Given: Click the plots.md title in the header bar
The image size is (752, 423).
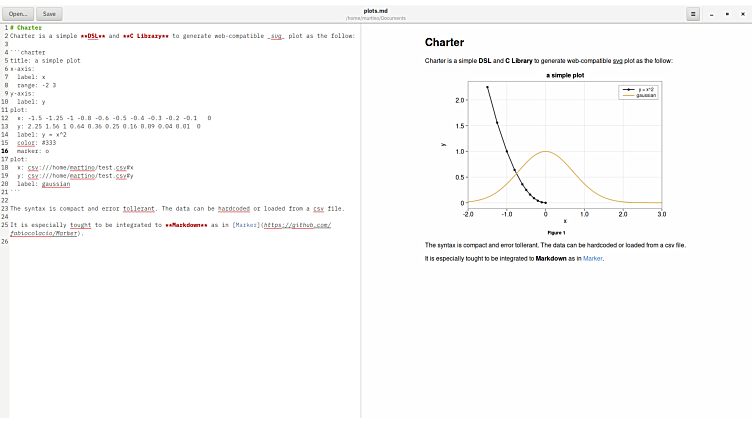Looking at the screenshot, I should (x=376, y=10).
